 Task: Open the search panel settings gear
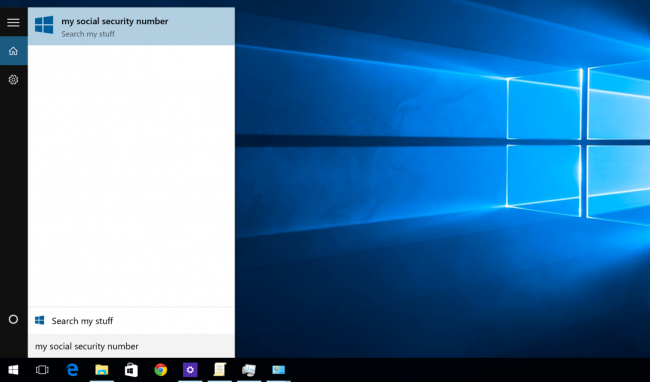coord(13,80)
